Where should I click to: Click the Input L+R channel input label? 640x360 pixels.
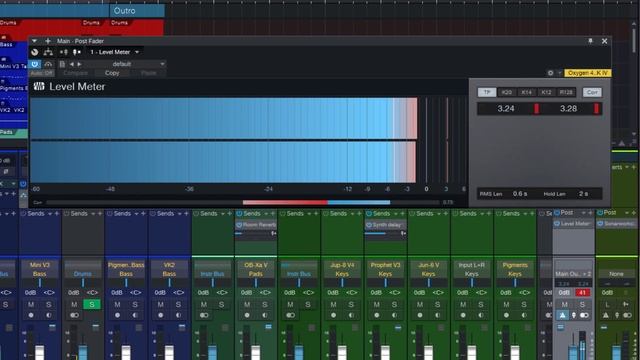[x=471, y=265]
